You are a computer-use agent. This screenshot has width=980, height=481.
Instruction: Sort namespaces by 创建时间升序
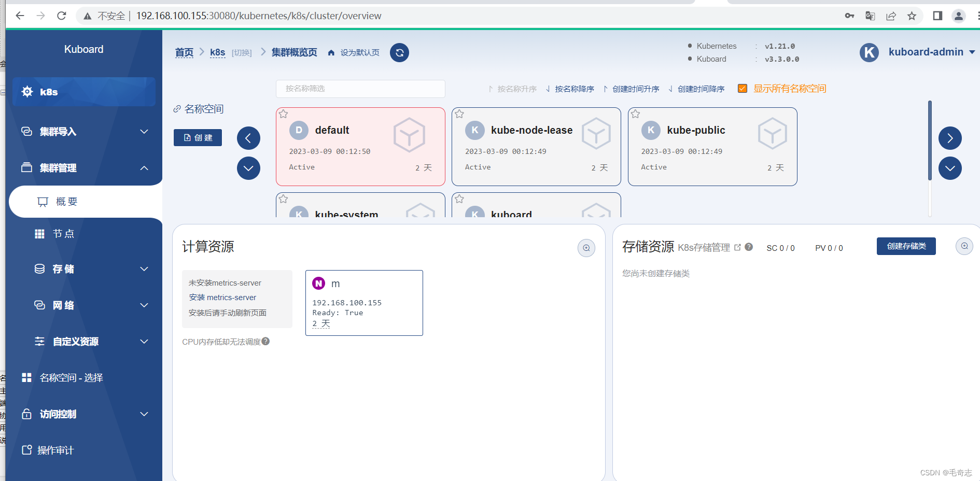click(631, 89)
